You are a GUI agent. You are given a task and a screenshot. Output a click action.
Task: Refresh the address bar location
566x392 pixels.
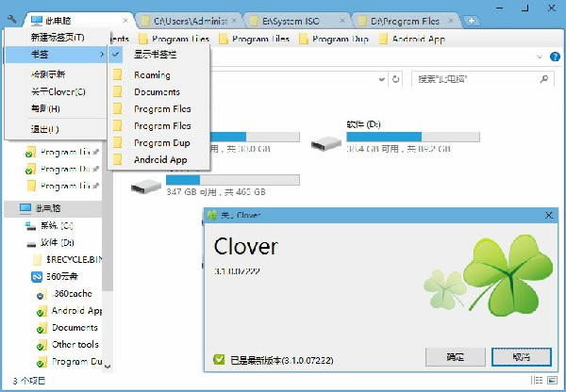[x=395, y=79]
